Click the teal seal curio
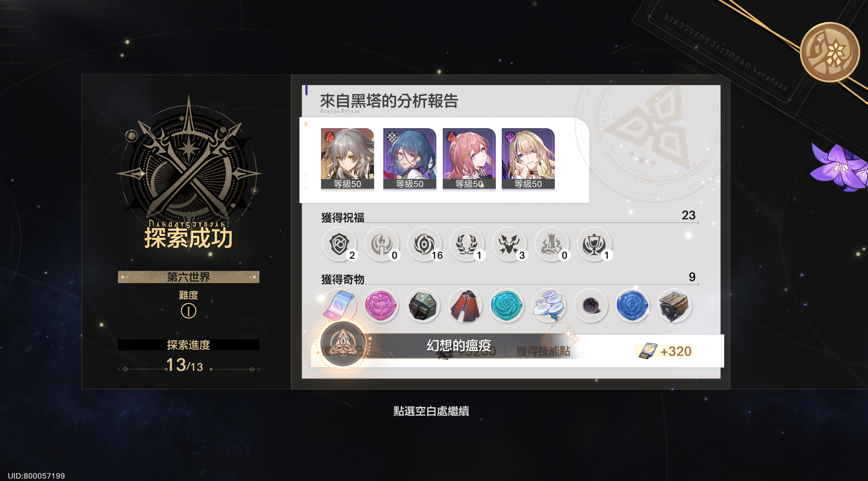This screenshot has width=868, height=481. pos(506,306)
